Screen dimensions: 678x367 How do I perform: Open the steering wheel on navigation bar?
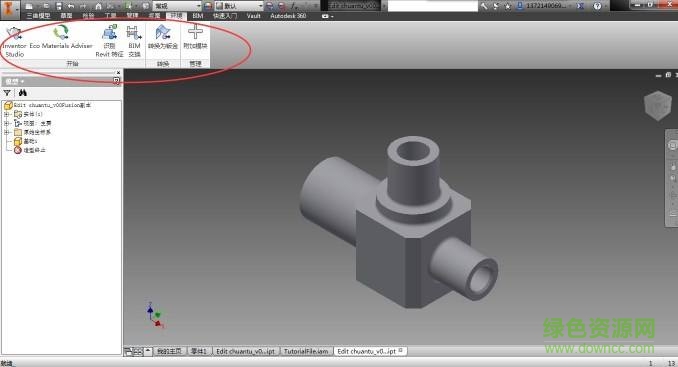pos(672,146)
